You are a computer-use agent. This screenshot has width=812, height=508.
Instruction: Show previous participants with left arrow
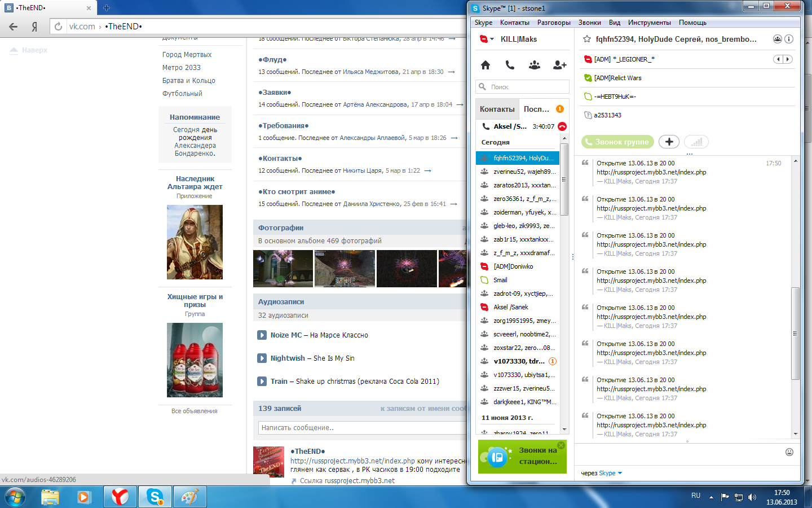click(778, 59)
